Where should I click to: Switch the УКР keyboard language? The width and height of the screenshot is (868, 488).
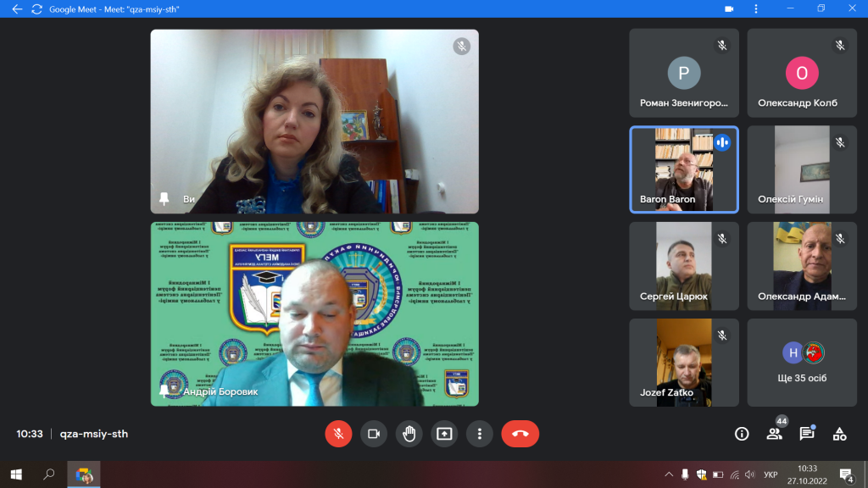coord(771,474)
